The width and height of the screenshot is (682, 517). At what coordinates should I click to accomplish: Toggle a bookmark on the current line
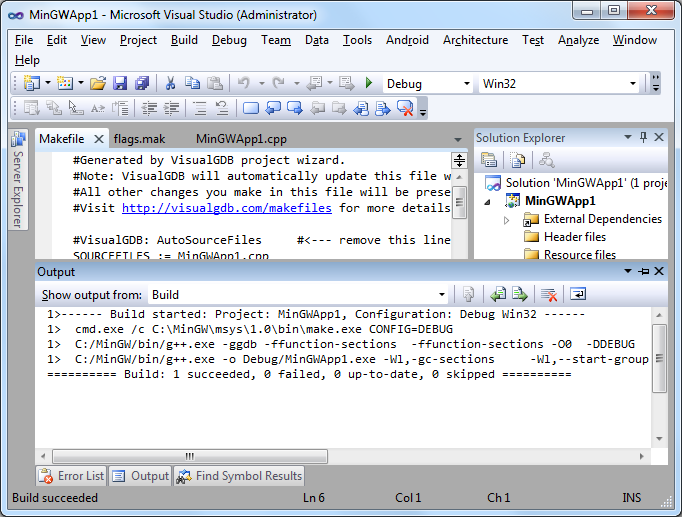(x=251, y=108)
